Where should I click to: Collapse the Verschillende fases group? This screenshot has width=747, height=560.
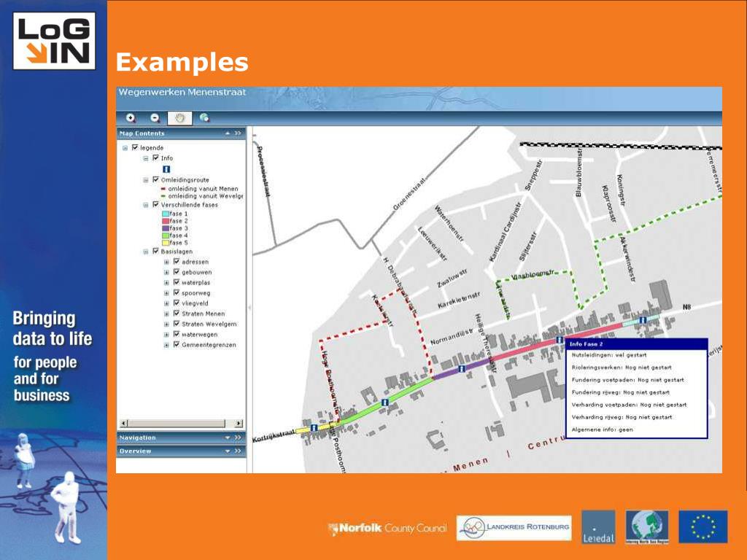pos(146,205)
